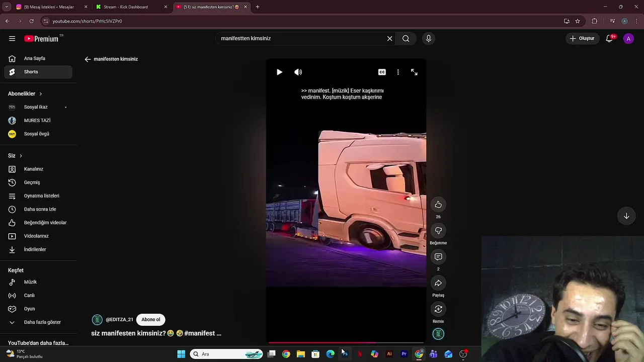This screenshot has width=644, height=362.
Task: Reload the page
Action: [x=31, y=21]
